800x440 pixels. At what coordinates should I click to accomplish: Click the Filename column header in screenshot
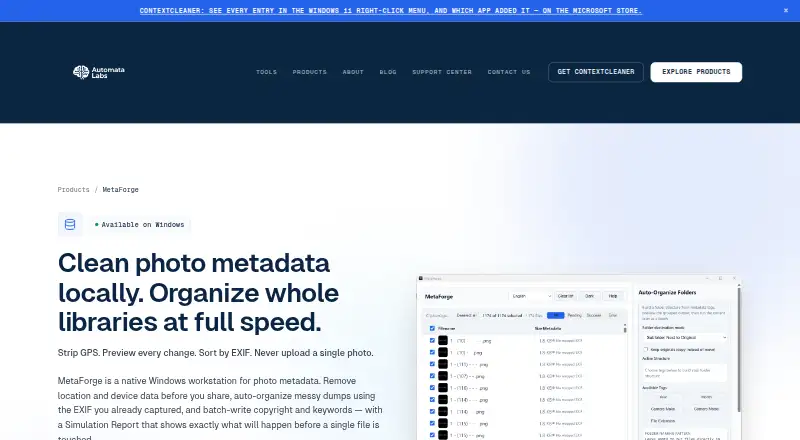coord(446,328)
